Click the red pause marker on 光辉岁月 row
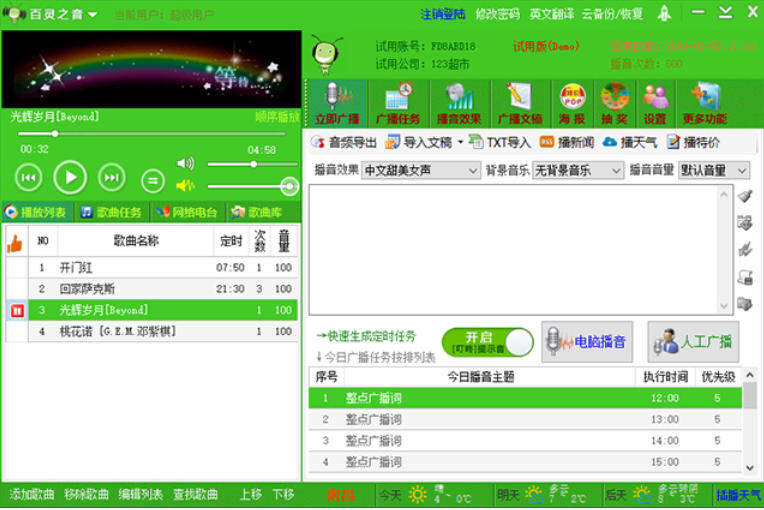 (x=17, y=310)
